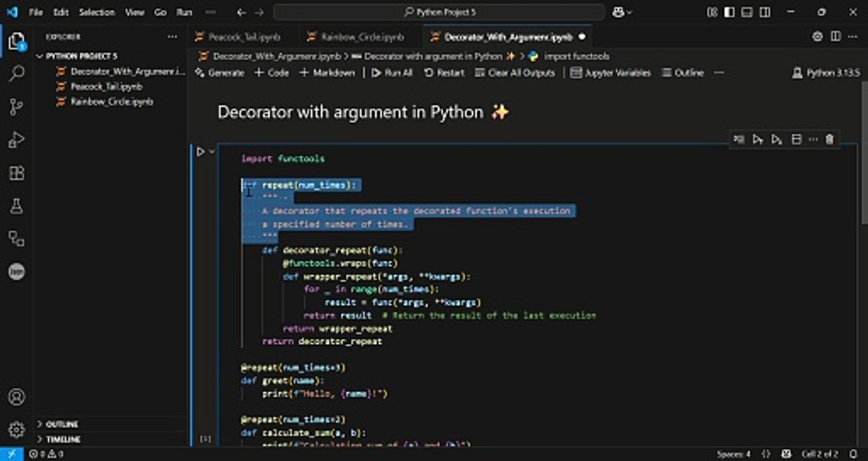Delete the cell with the trash icon

pos(830,139)
